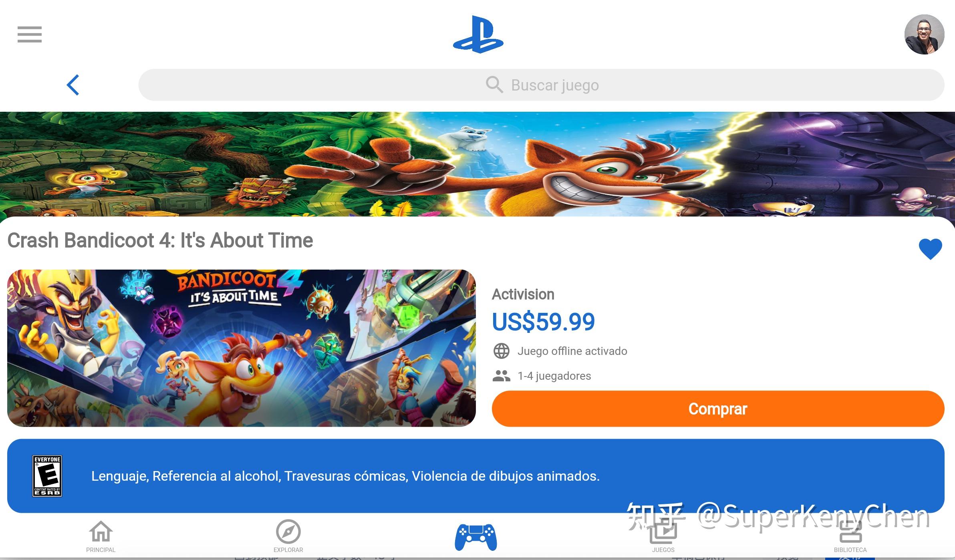The height and width of the screenshot is (560, 955).
Task: Click the search magnifier icon
Action: (494, 85)
